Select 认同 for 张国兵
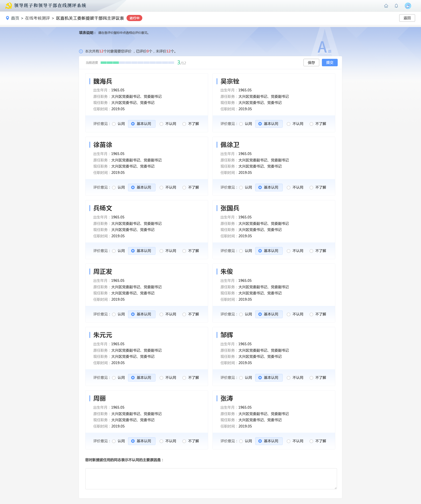Viewport: 421px width, 504px height. point(246,251)
